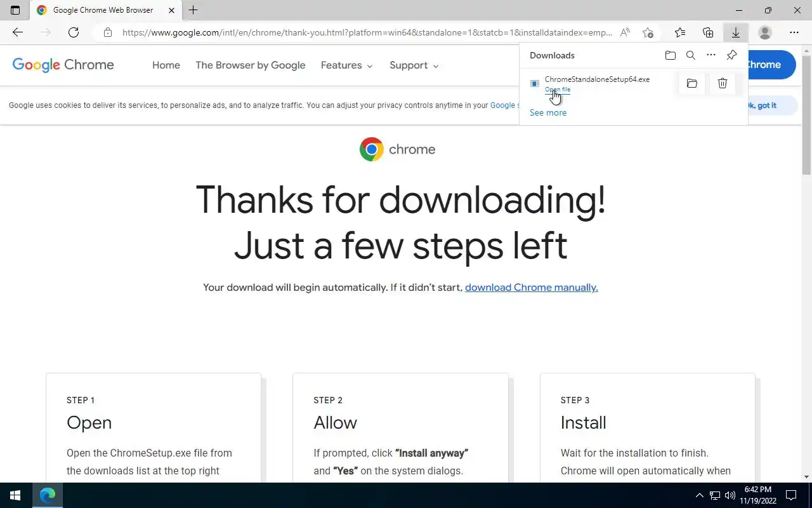Open more options in the Downloads panel
Screen dimensions: 812x508
click(x=711, y=55)
